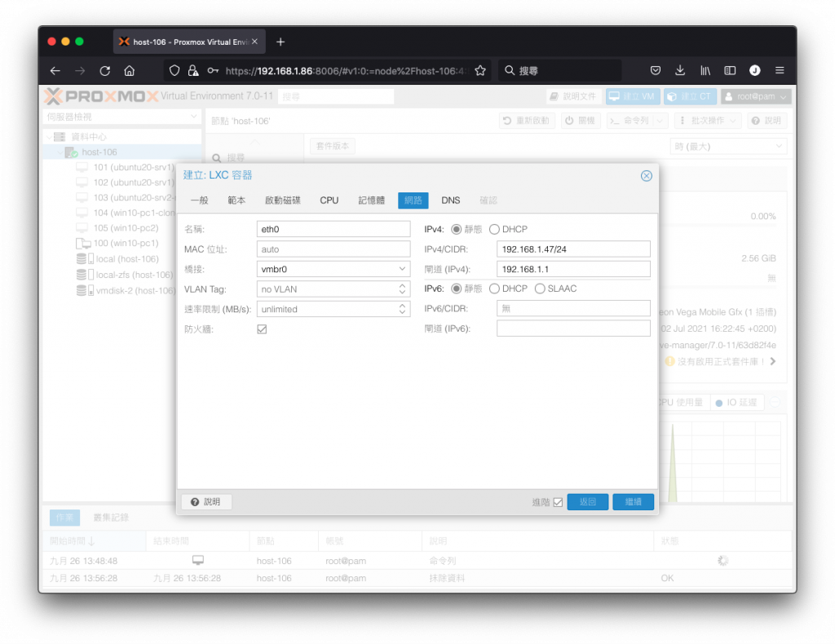Open the browser downloads icon
This screenshot has width=835, height=644.
[680, 71]
